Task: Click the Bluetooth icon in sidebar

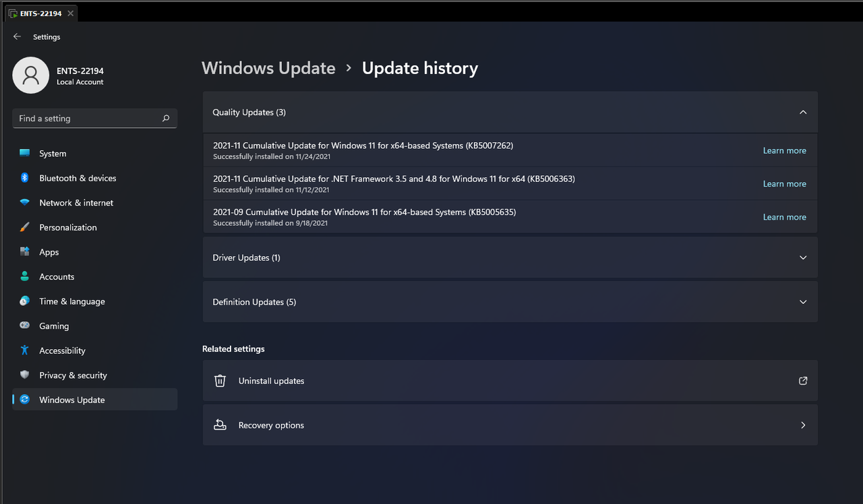Action: point(25,178)
